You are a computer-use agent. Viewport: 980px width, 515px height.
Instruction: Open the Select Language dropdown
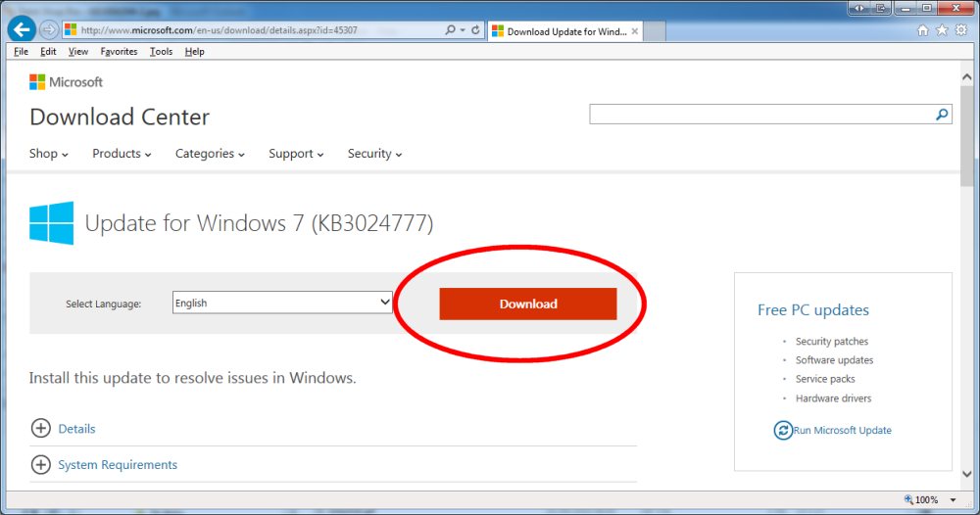point(282,303)
